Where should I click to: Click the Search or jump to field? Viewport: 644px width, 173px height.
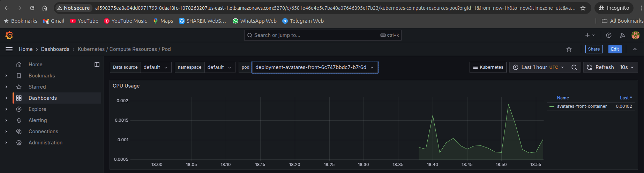[323, 35]
